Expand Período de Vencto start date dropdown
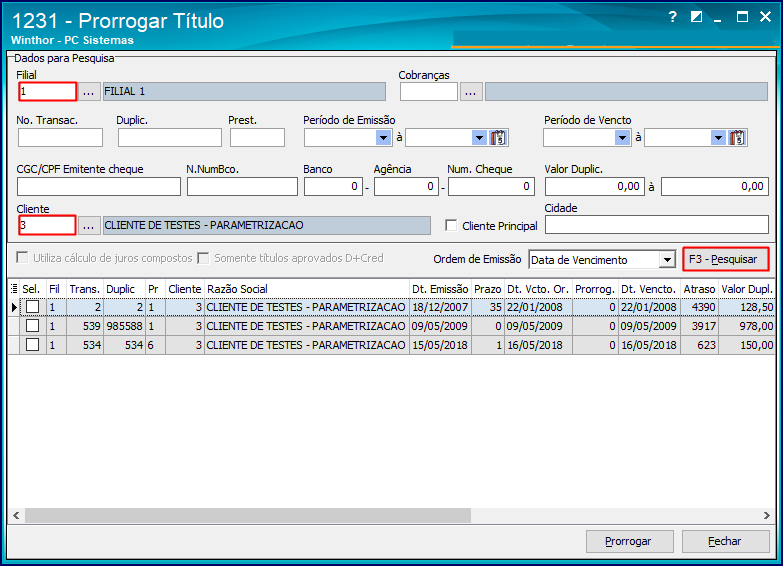This screenshot has height=566, width=783. click(622, 137)
